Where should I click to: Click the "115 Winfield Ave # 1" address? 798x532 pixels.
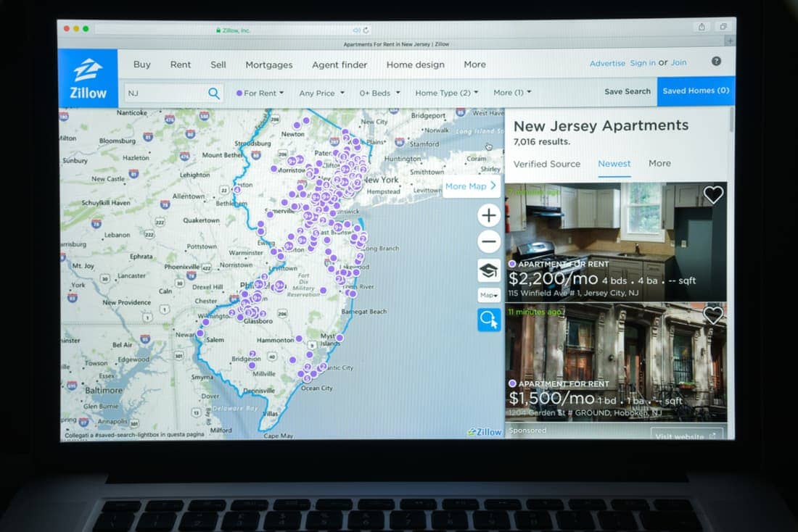click(x=543, y=293)
